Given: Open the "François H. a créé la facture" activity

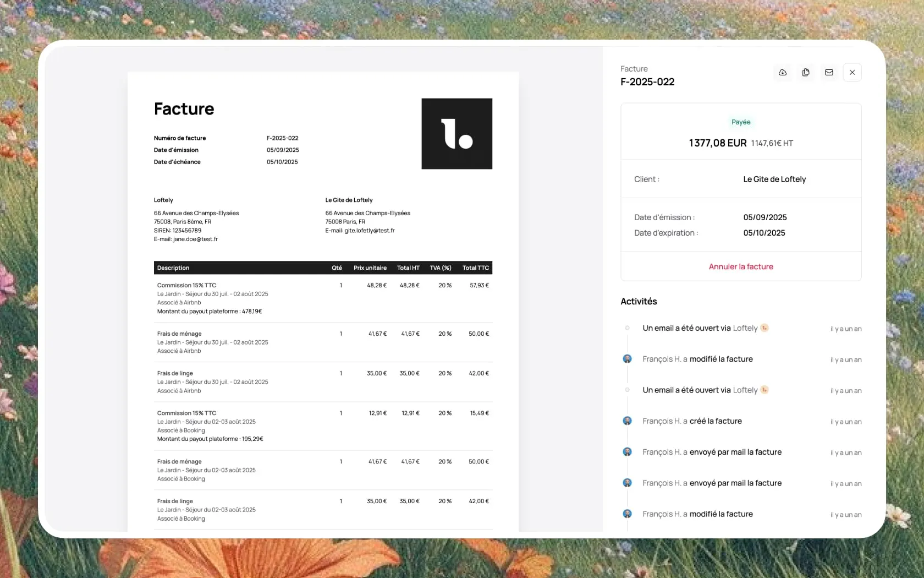Looking at the screenshot, I should [692, 421].
